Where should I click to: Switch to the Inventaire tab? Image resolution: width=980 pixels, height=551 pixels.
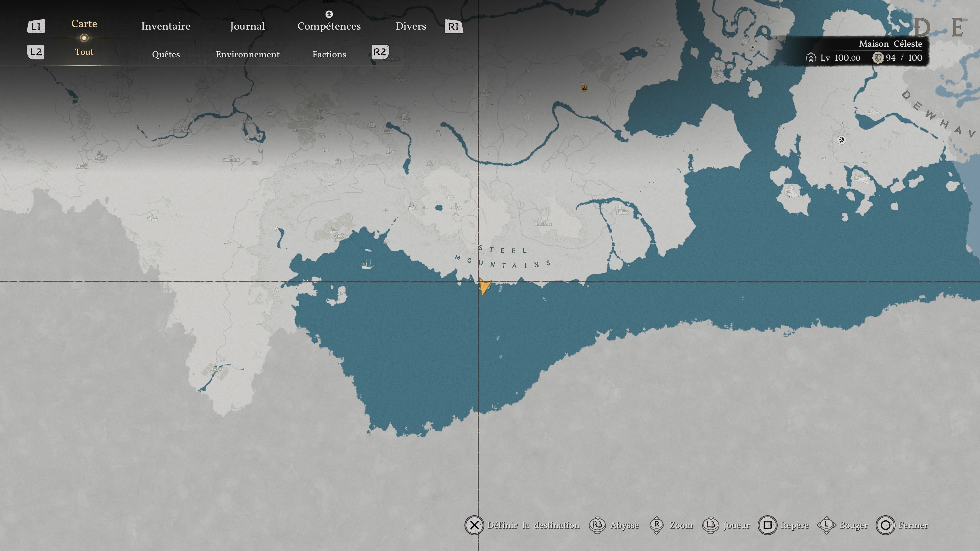click(165, 26)
